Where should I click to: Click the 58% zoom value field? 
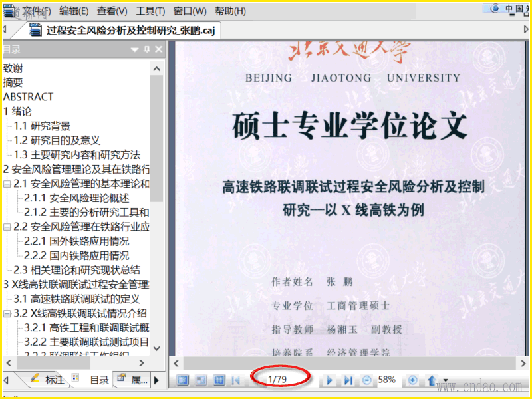click(x=387, y=379)
